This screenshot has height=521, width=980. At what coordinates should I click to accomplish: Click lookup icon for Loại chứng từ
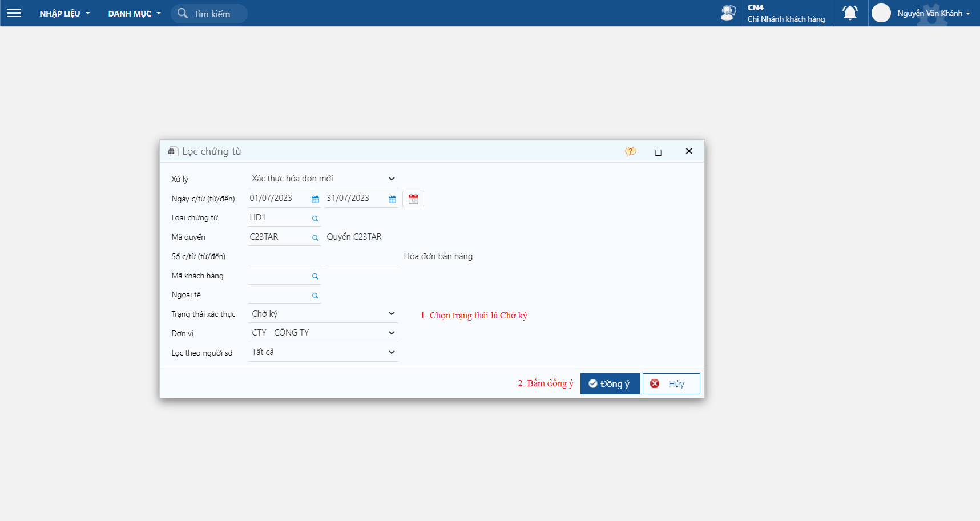tap(315, 219)
